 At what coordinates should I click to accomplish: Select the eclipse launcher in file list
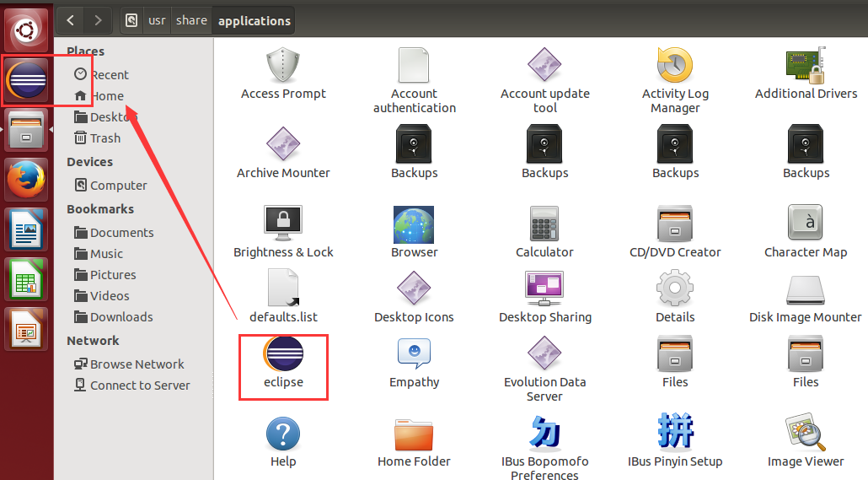283,353
